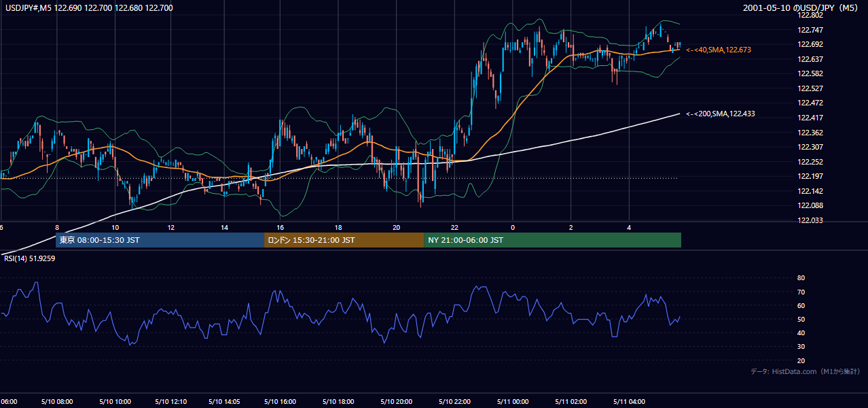The width and height of the screenshot is (868, 408).
Task: Click hour label 20 under the price chart
Action: 397,227
